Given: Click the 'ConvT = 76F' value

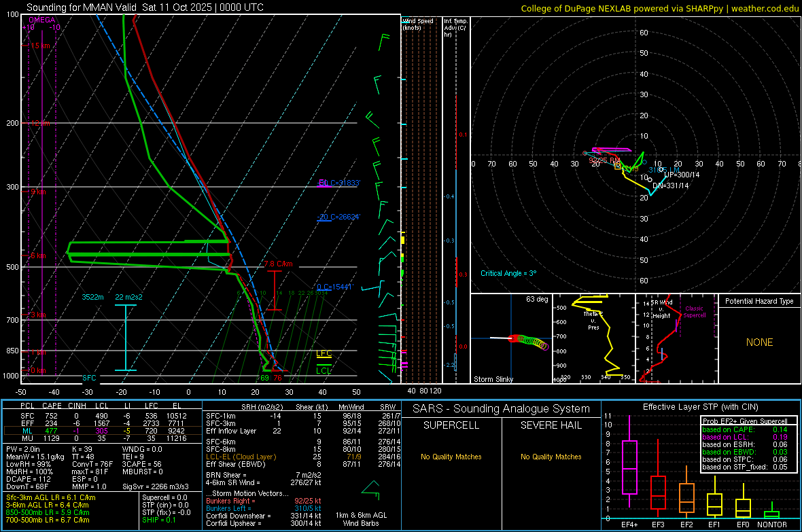Looking at the screenshot, I should (92, 464).
